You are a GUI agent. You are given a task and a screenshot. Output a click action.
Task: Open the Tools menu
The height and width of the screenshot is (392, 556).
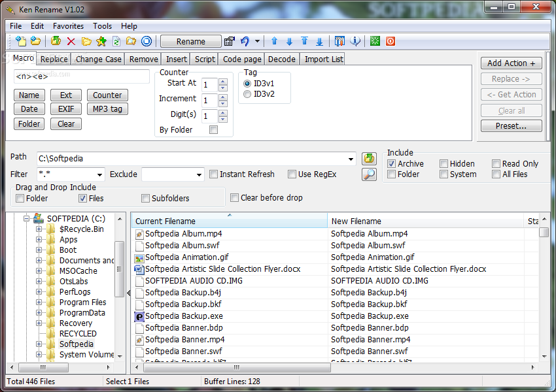coord(102,26)
